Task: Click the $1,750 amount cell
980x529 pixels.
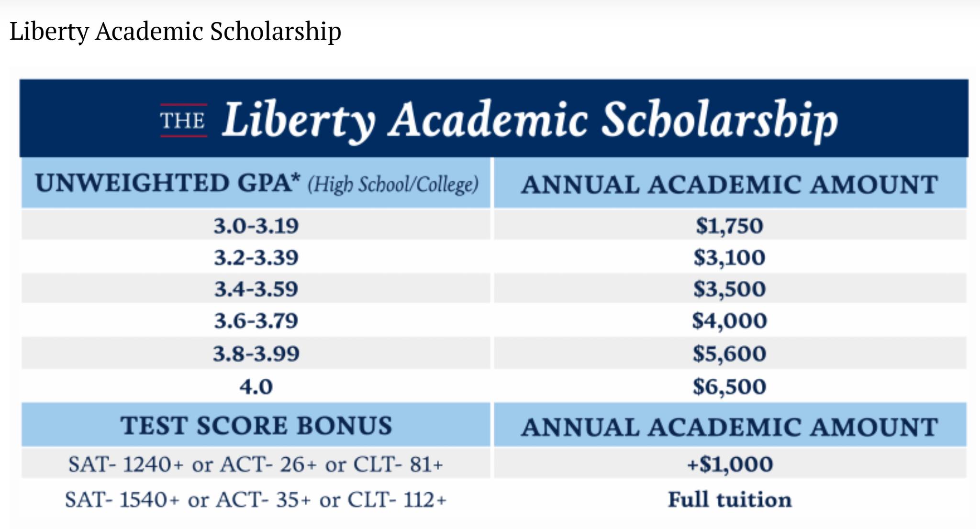Action: point(730,225)
